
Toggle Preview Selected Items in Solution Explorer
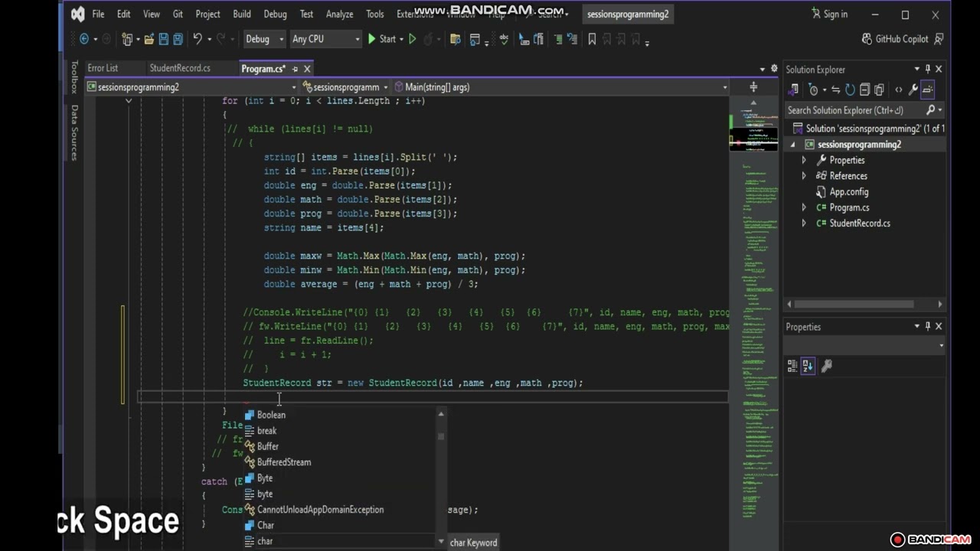(927, 90)
